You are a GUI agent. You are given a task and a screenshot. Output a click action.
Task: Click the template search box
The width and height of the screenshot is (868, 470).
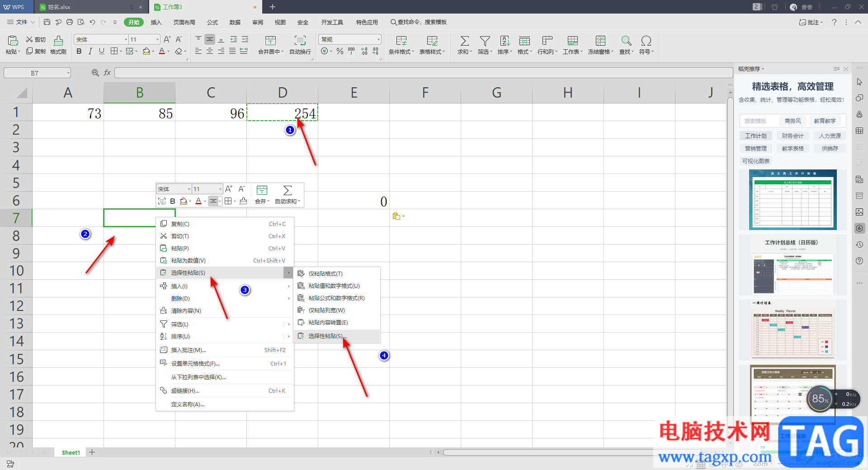click(x=760, y=121)
